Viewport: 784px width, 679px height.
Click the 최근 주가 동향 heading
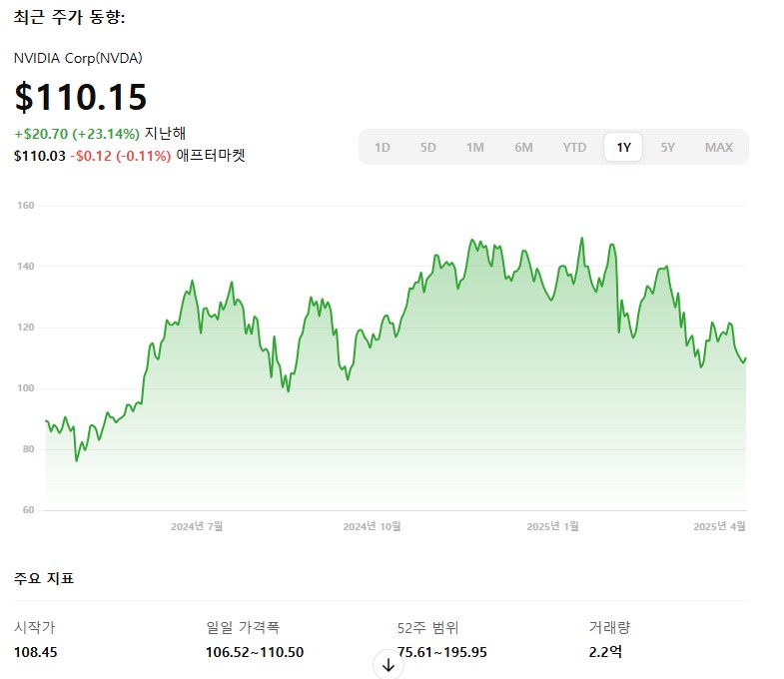click(x=69, y=17)
